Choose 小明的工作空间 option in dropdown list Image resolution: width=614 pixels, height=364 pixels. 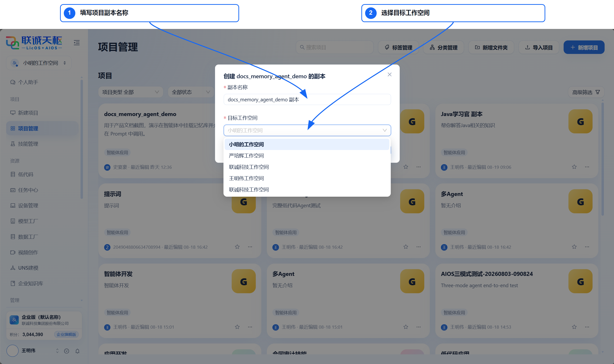coord(307,144)
